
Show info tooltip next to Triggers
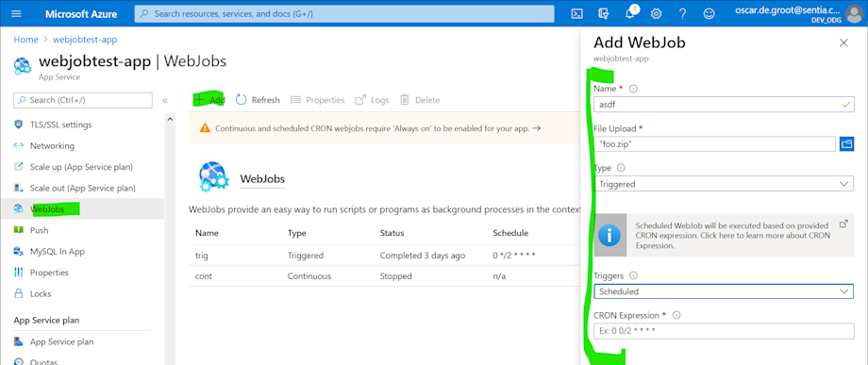[634, 275]
